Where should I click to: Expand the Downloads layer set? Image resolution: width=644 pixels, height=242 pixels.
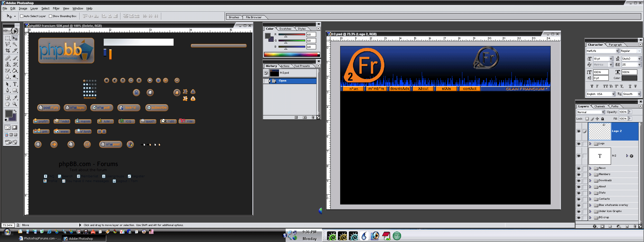point(590,181)
